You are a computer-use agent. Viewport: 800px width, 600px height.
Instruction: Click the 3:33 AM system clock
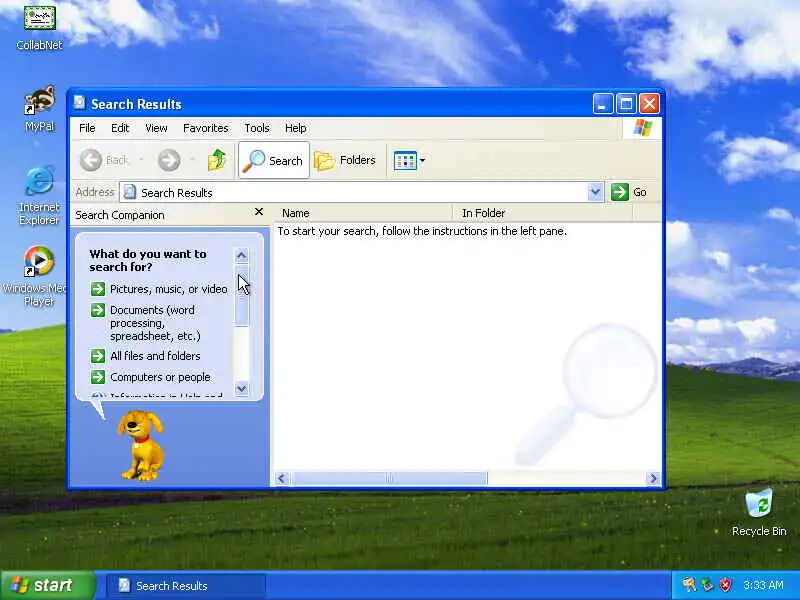coord(763,585)
